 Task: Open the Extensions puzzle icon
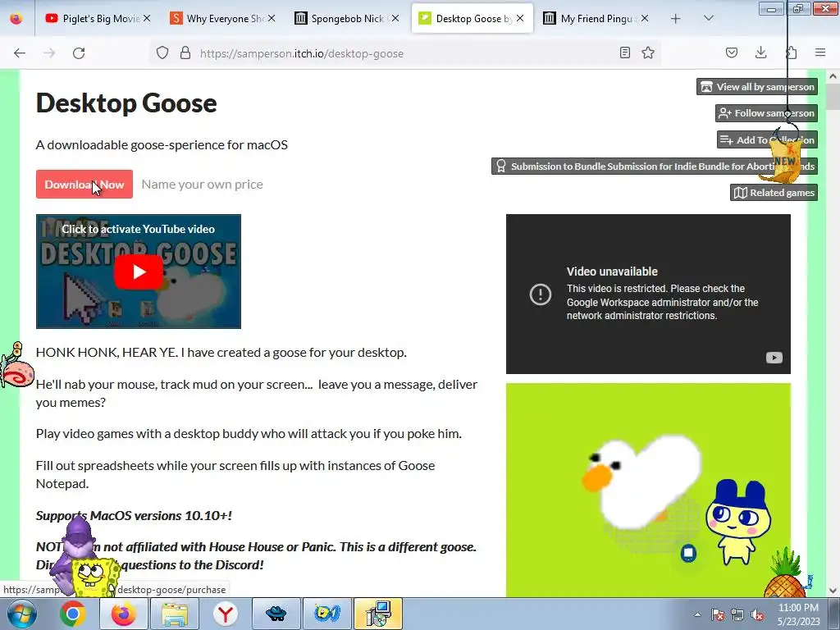(x=791, y=52)
